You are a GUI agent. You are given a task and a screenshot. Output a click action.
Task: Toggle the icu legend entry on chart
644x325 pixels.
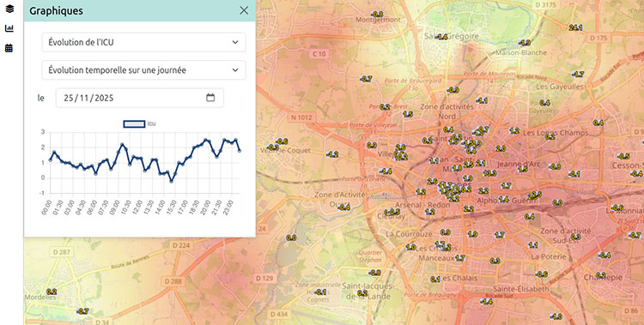point(140,124)
